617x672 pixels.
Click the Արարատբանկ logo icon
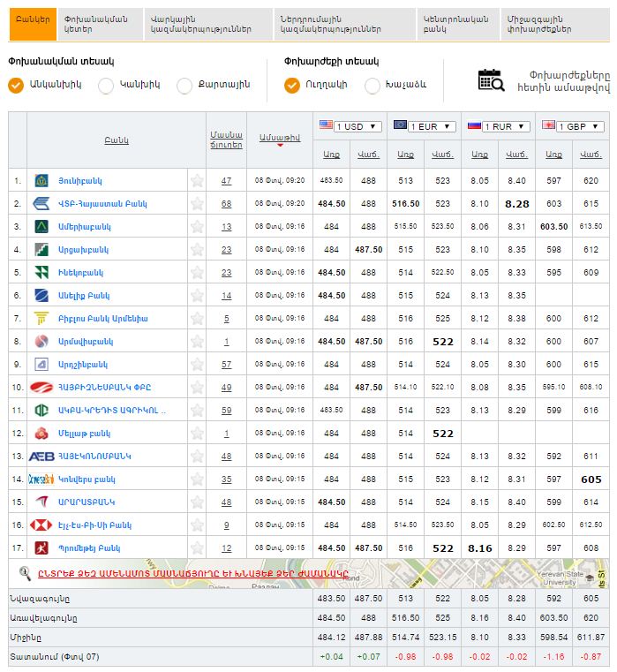41,502
